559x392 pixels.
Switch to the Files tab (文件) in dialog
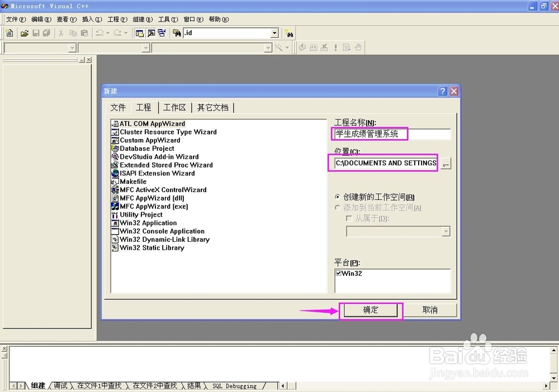(x=118, y=108)
